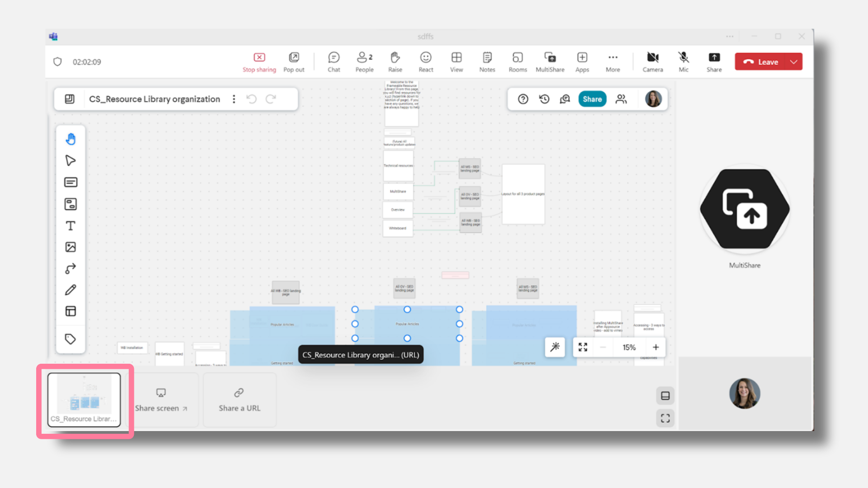Select the hand pan tool
This screenshot has width=868, height=488.
pos(71,139)
